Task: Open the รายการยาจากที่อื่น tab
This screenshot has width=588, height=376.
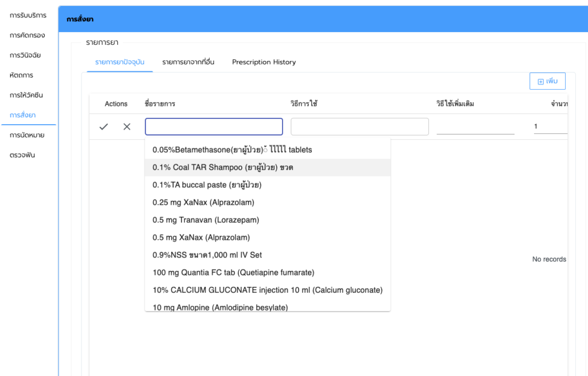Action: click(x=188, y=62)
